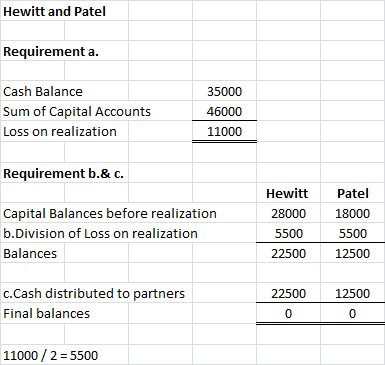This screenshot has width=385, height=365.
Task: Select 'Capital Balances before realization' label
Action: coord(110,214)
